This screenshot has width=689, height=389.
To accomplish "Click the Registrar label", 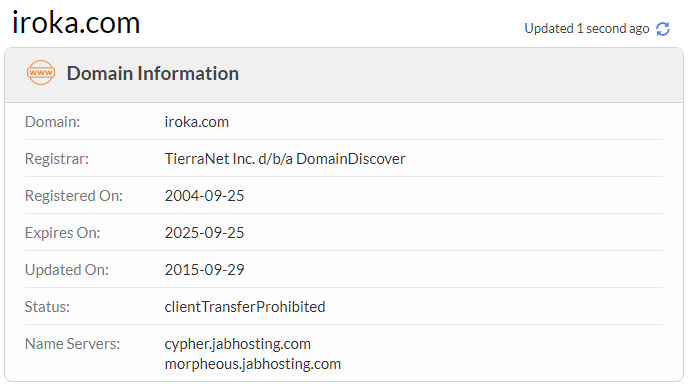I will point(57,159).
